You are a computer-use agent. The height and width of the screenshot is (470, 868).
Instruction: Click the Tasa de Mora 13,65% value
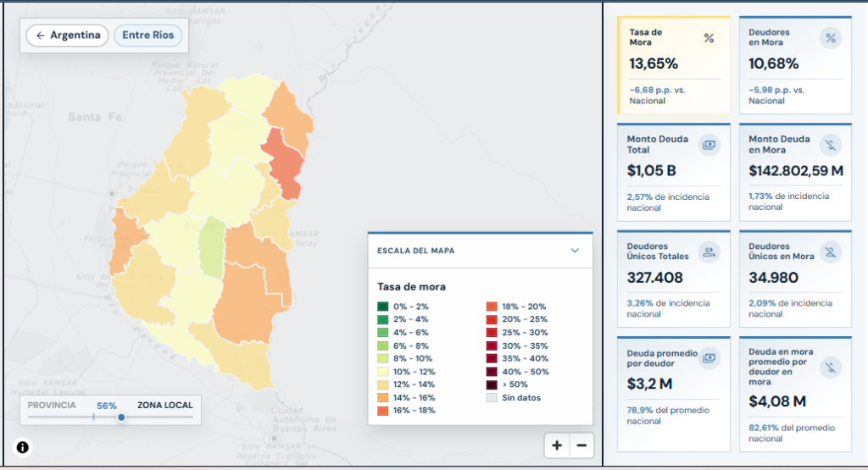pyautogui.click(x=654, y=64)
